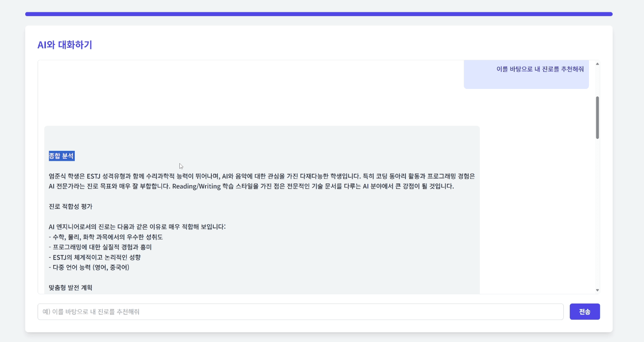Click the scrollbar up arrow

point(597,64)
